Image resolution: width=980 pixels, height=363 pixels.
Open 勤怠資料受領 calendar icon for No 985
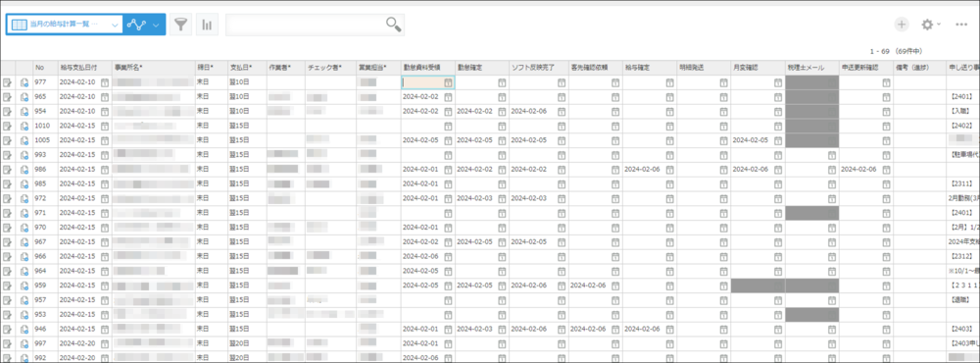pyautogui.click(x=448, y=183)
